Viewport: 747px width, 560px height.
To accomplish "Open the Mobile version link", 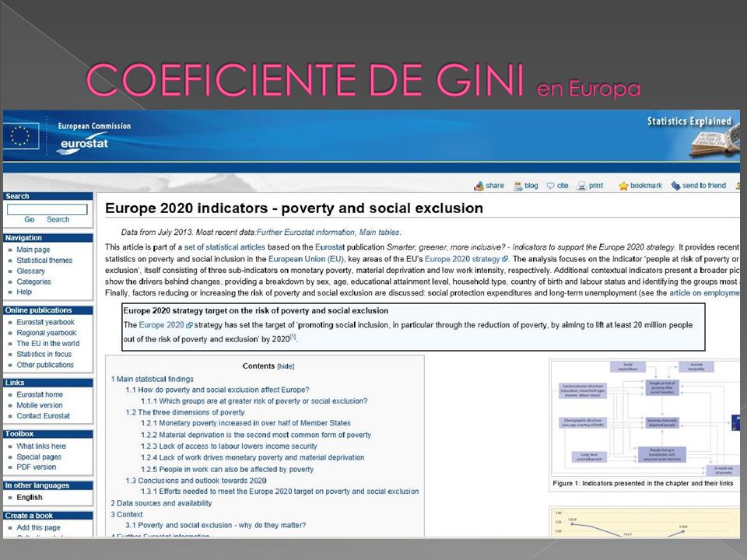I will (x=40, y=405).
